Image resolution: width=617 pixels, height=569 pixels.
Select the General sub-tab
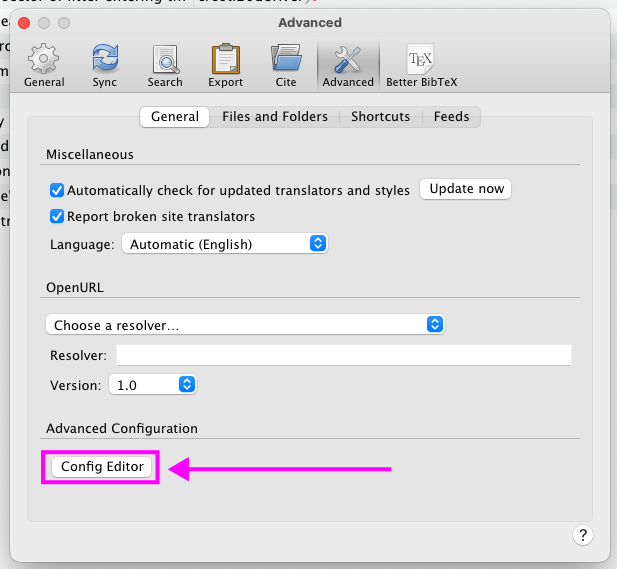click(175, 117)
